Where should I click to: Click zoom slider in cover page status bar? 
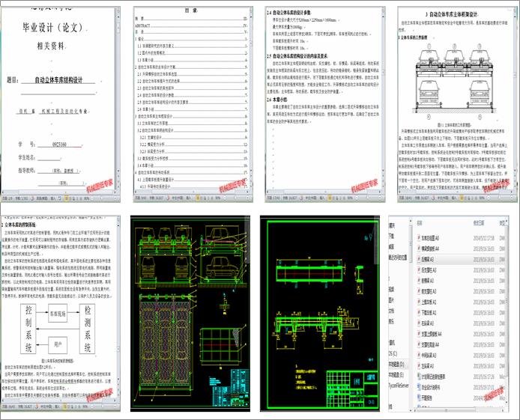(x=104, y=198)
